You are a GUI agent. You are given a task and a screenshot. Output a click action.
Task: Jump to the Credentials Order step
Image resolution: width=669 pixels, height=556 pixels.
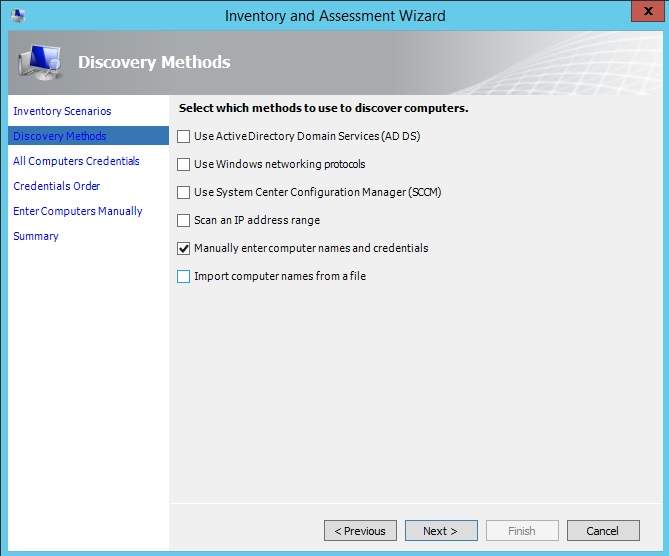57,186
